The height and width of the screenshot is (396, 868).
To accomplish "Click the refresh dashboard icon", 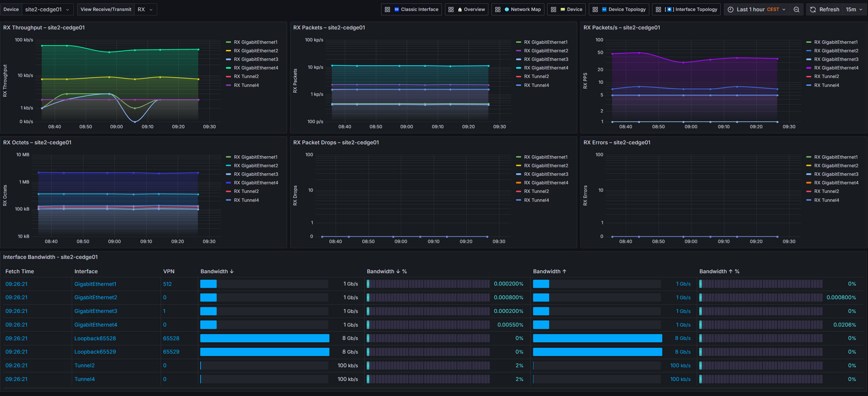I will pos(813,10).
